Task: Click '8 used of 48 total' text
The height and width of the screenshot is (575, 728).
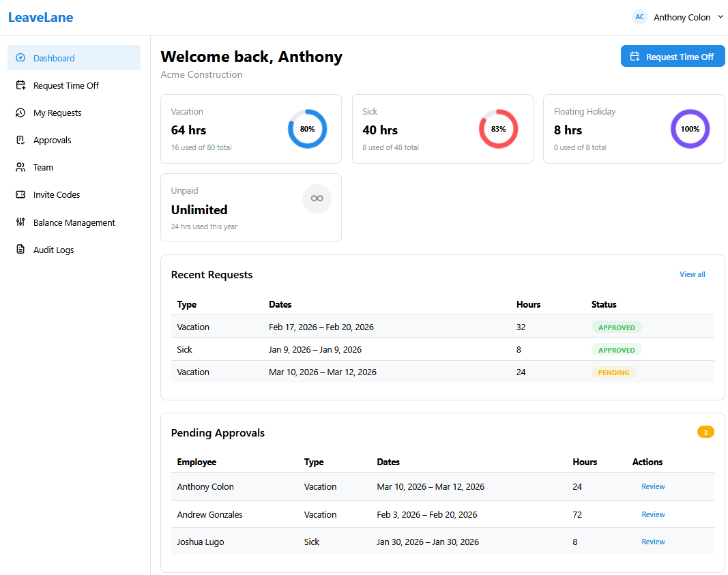Action: tap(390, 147)
